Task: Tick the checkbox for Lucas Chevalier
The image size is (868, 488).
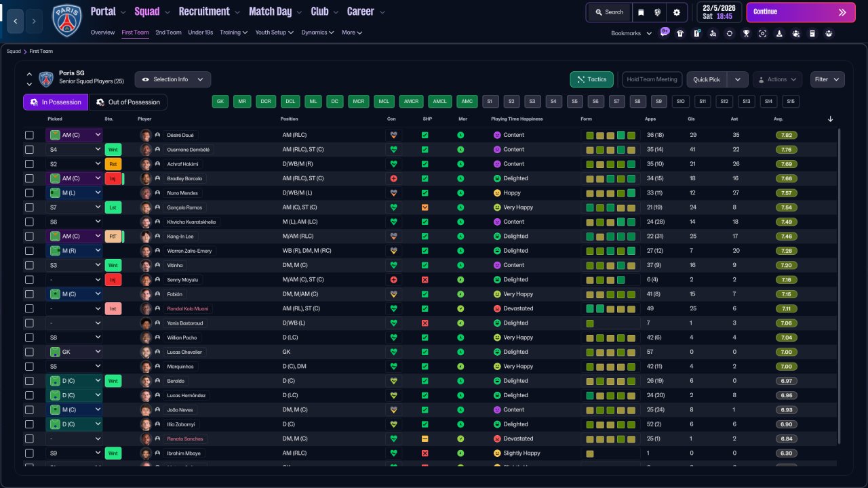Action: point(29,352)
